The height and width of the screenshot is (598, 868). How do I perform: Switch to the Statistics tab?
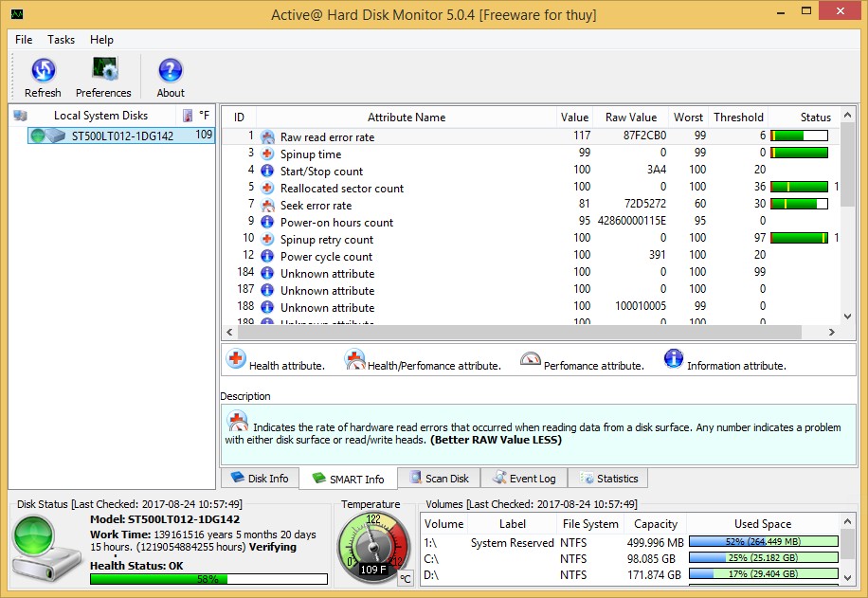(608, 478)
